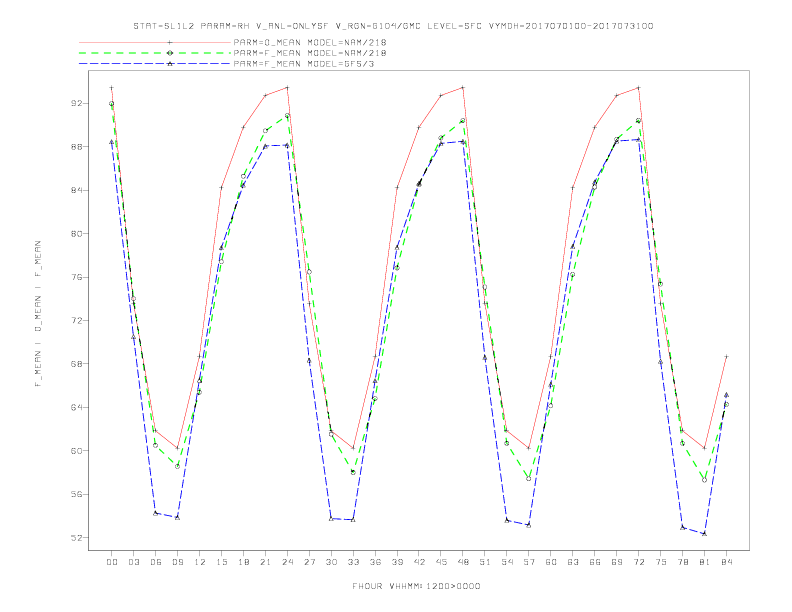Click x-axis forecast hour label 21
The height and width of the screenshot is (612, 792).
(265, 562)
